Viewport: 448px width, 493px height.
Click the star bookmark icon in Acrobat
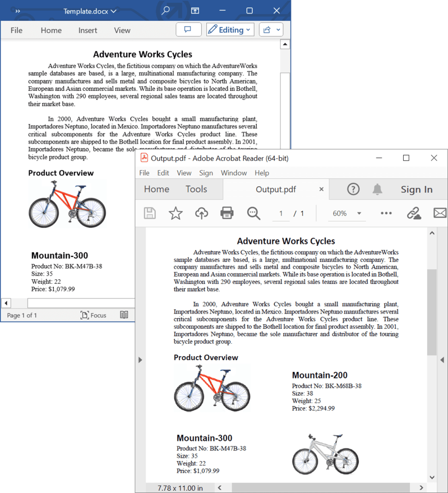[175, 213]
